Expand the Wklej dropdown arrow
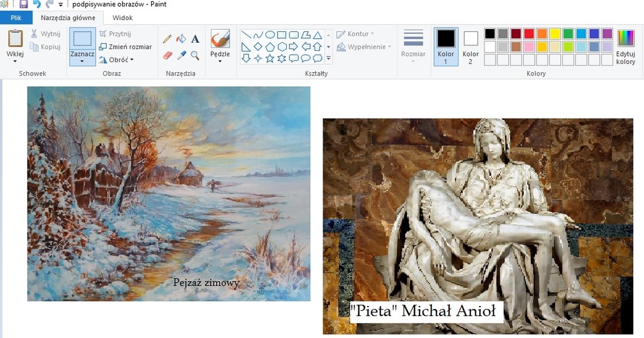The width and height of the screenshot is (644, 338). [15, 61]
